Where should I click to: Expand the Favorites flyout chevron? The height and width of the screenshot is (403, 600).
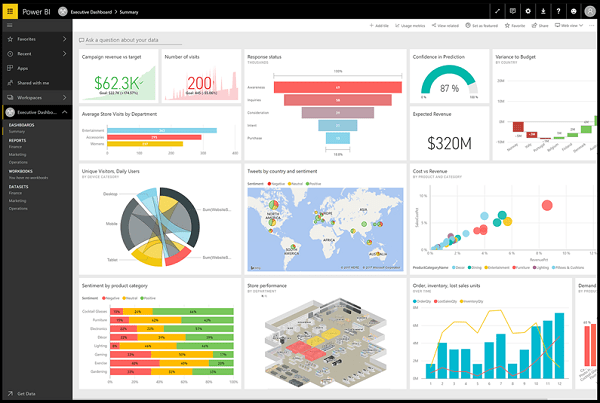(64, 39)
